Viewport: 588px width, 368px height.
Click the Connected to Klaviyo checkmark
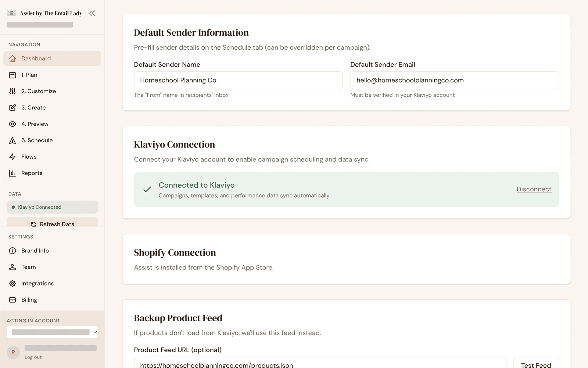click(x=147, y=189)
